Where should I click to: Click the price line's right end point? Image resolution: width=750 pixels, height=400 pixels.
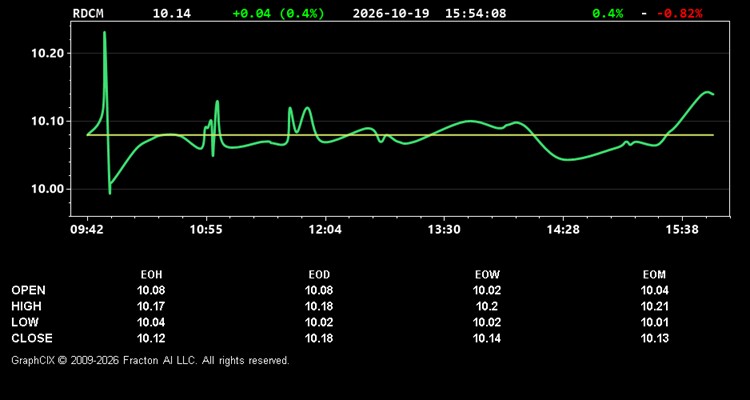(713, 94)
